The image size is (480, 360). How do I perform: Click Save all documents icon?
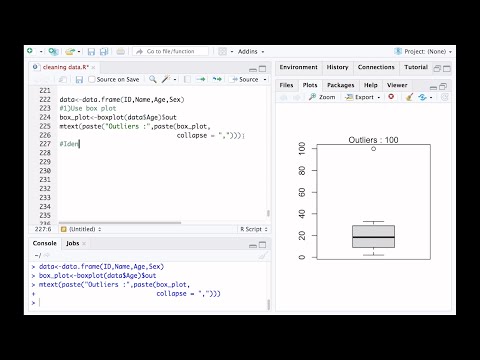[x=104, y=51]
